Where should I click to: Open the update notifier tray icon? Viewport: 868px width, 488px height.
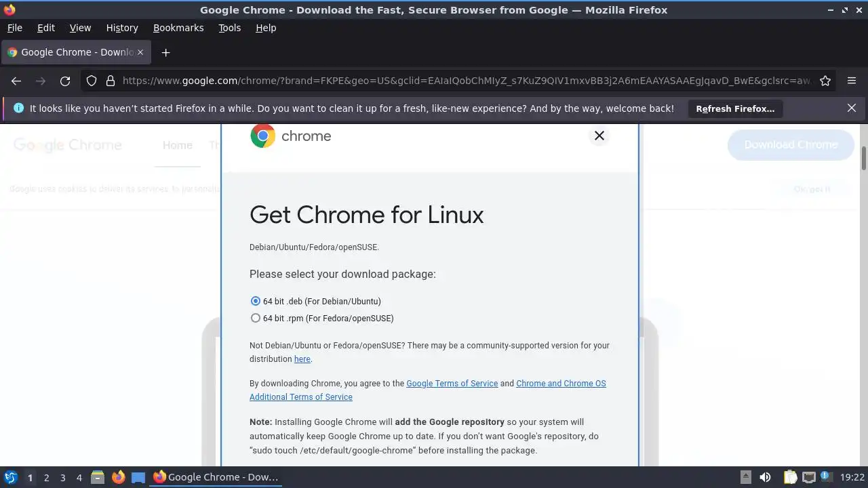[827, 477]
